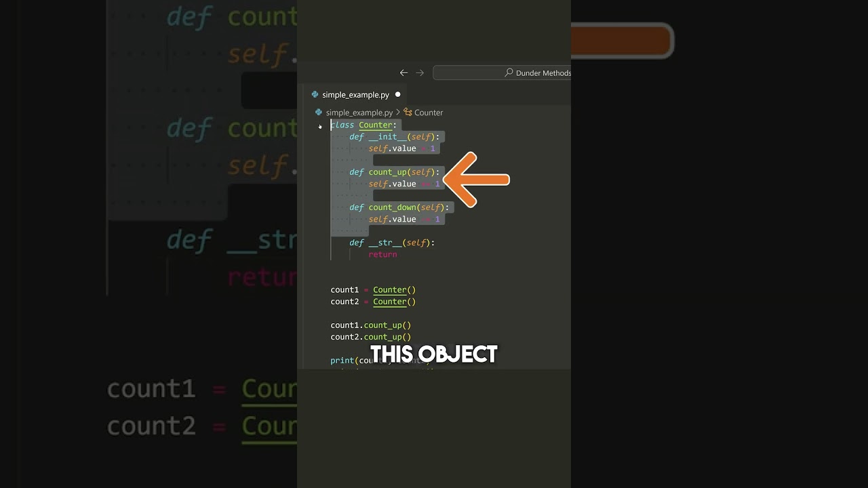Select the simple_example.py editor tab
Viewport: 868px width, 488px height.
click(356, 95)
